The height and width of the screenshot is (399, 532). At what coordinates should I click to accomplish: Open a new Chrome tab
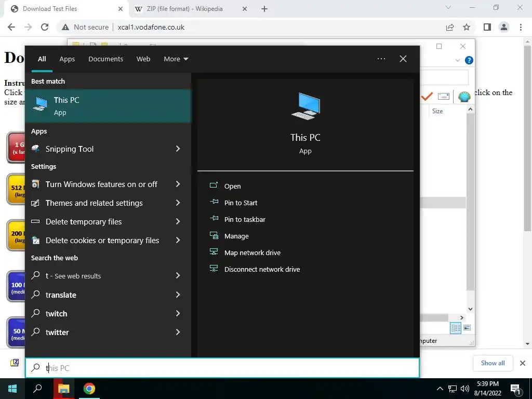264,9
